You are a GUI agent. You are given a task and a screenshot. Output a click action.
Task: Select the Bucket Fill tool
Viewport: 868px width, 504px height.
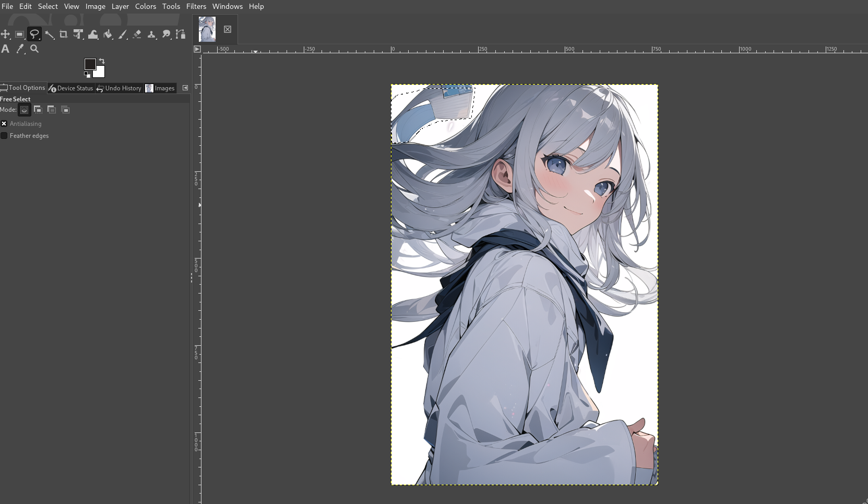coord(108,34)
